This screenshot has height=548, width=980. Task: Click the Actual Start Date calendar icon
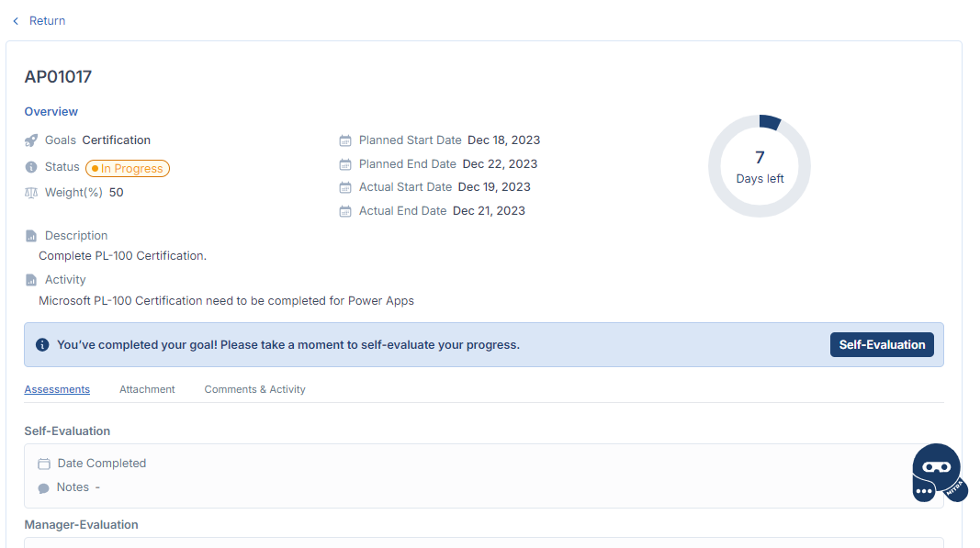coord(345,188)
